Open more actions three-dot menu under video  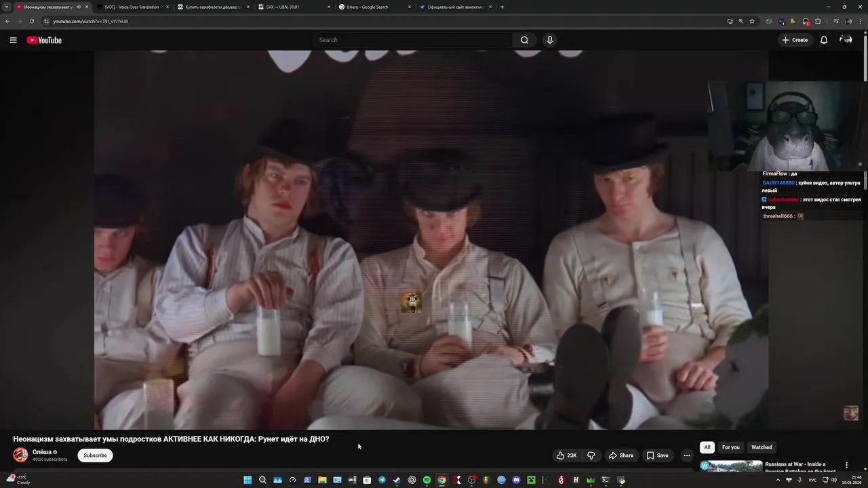(x=687, y=455)
